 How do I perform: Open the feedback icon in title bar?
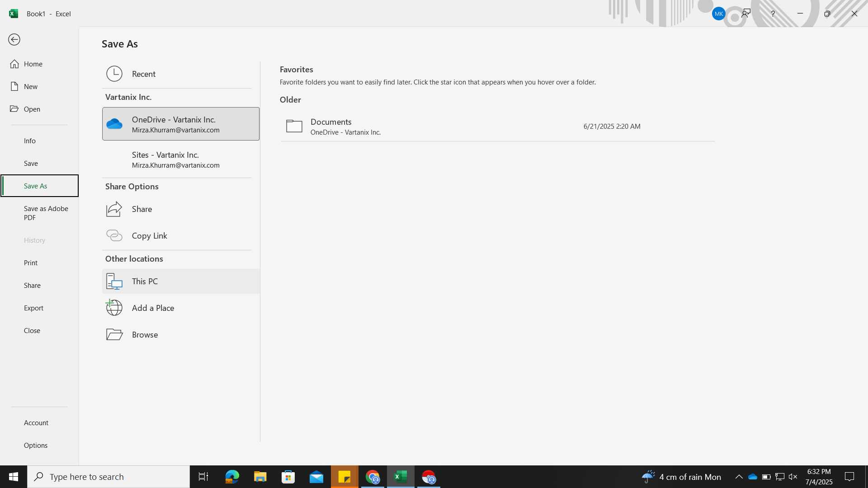click(746, 14)
